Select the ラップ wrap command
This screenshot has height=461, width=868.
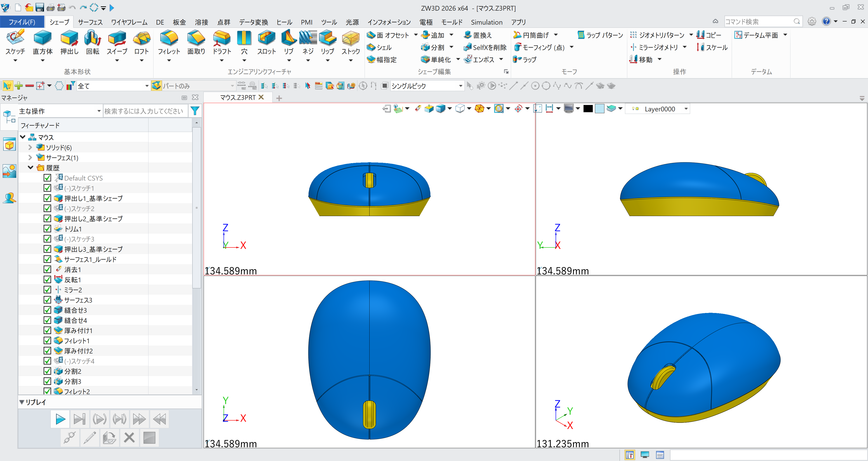pyautogui.click(x=525, y=60)
